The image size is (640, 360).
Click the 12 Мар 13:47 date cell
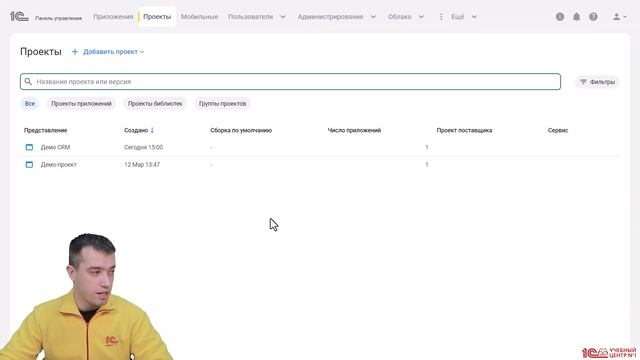(x=142, y=164)
